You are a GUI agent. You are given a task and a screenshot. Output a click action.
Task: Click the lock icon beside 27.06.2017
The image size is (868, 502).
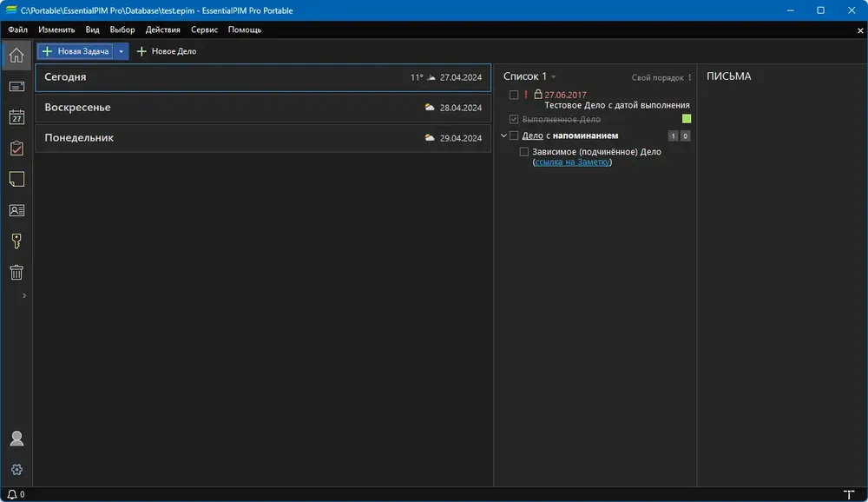coord(537,94)
